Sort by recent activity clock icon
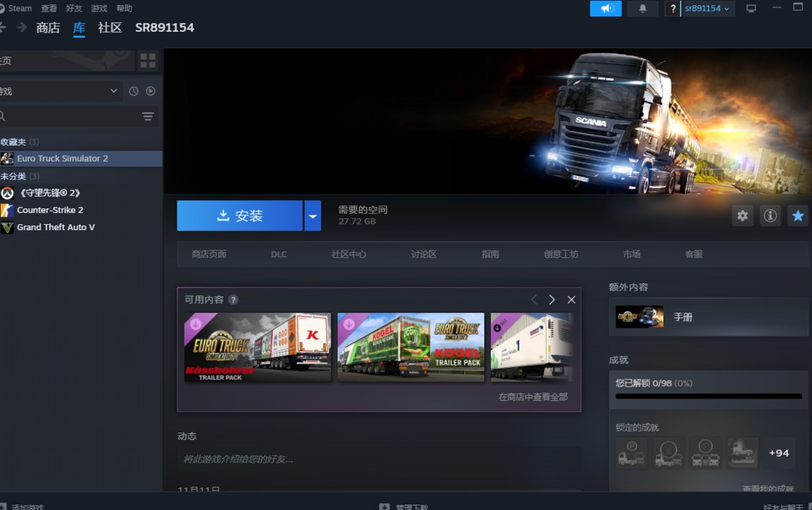Screen dimensions: 812x510 (134, 91)
